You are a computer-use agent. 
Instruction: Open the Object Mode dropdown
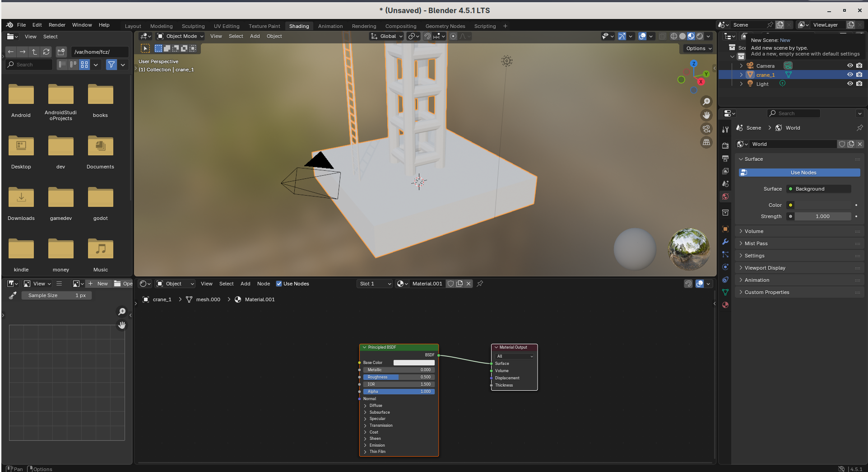point(181,36)
